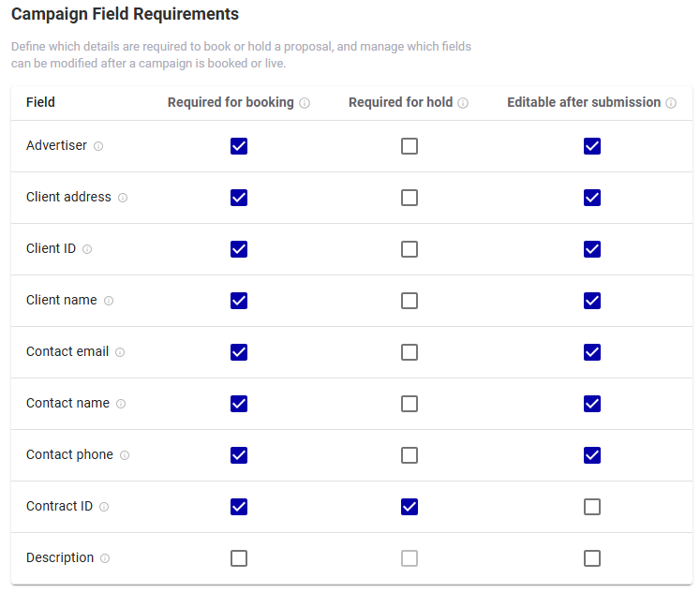Disable Required for hold for Contract ID
The height and width of the screenshot is (593, 700).
pos(410,507)
